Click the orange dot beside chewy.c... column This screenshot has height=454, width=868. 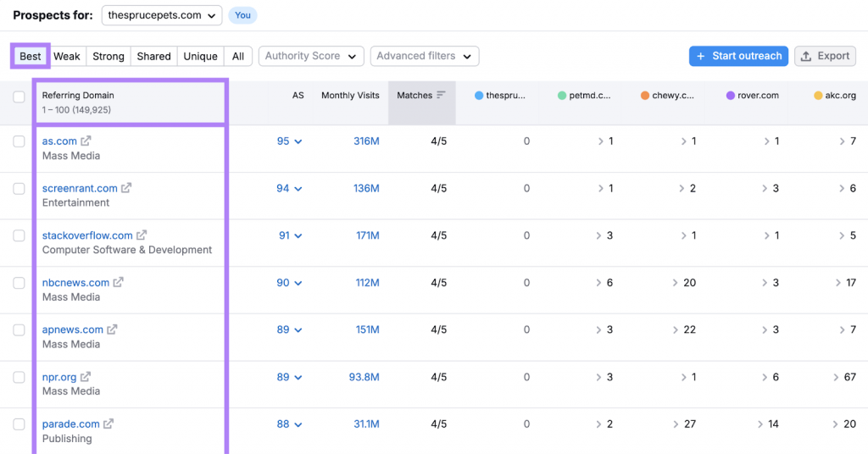point(645,96)
